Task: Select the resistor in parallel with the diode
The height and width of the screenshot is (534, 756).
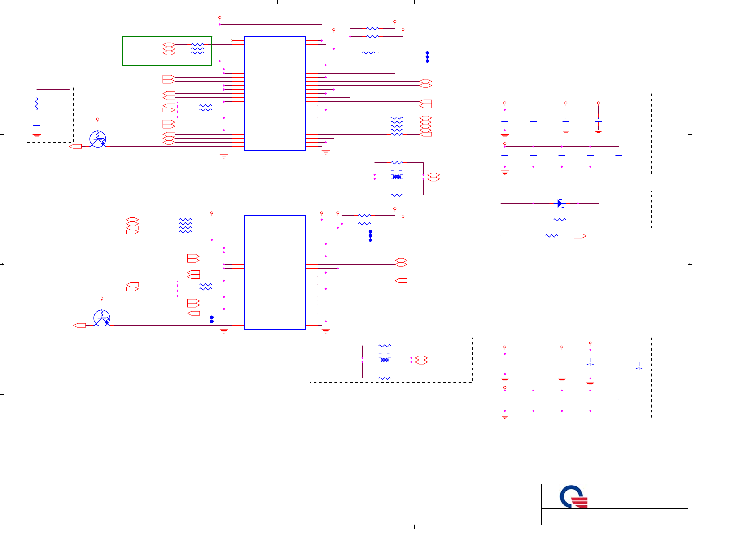Action: coord(559,220)
